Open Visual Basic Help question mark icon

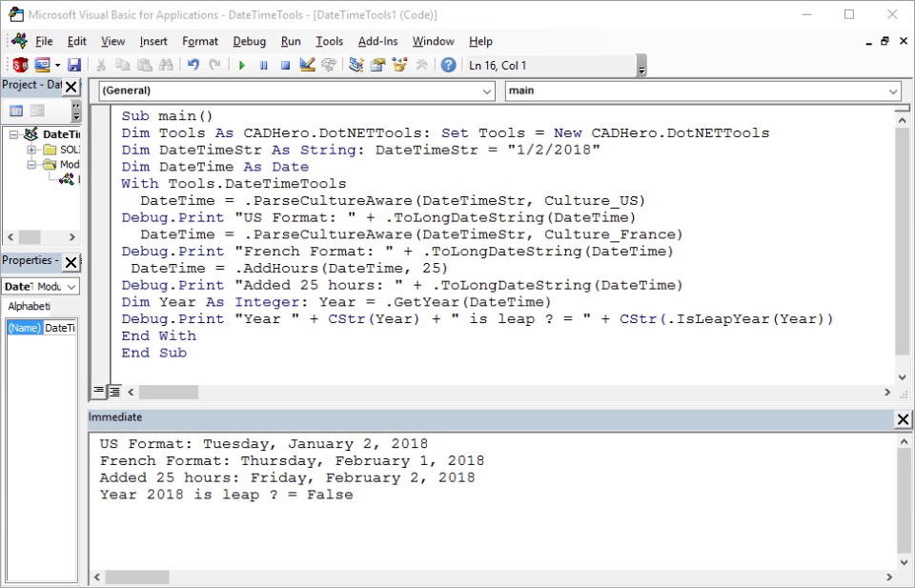pyautogui.click(x=448, y=65)
